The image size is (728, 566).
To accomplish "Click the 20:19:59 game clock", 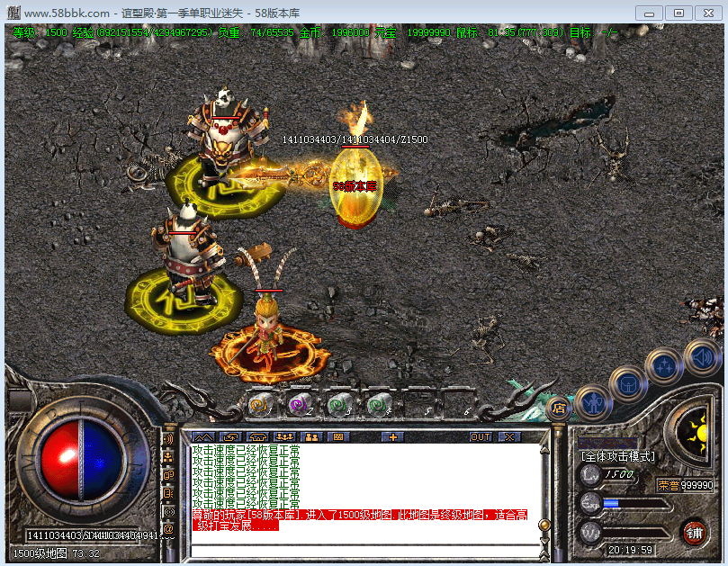I will tap(630, 550).
